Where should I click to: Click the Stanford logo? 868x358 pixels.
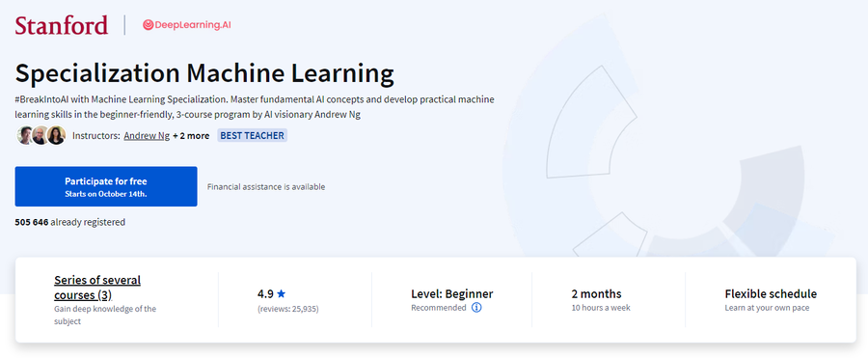62,25
